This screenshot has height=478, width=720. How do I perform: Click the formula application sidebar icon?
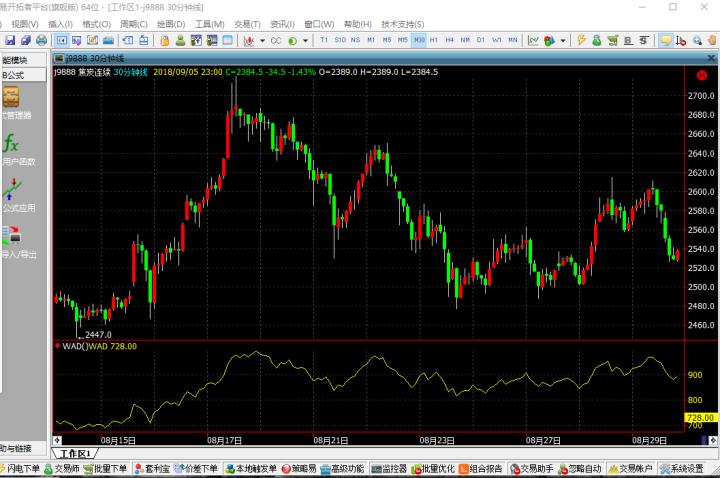click(x=13, y=188)
